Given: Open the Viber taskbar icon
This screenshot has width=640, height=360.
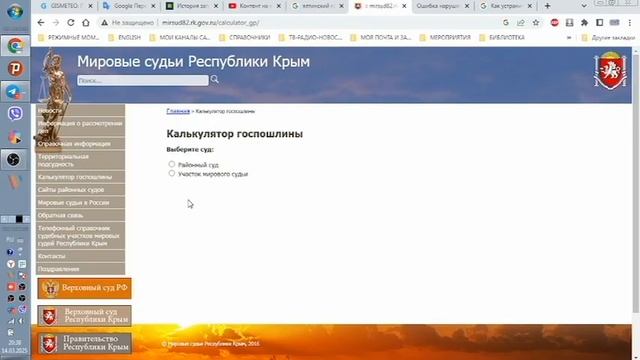Looking at the screenshot, I should coord(15,114).
